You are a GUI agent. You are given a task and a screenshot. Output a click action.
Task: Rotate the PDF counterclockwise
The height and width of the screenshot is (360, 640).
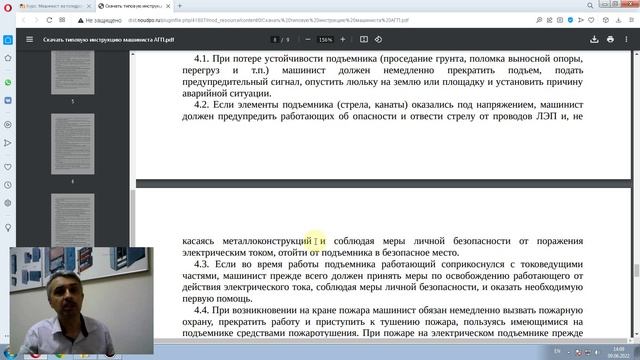pyautogui.click(x=378, y=40)
